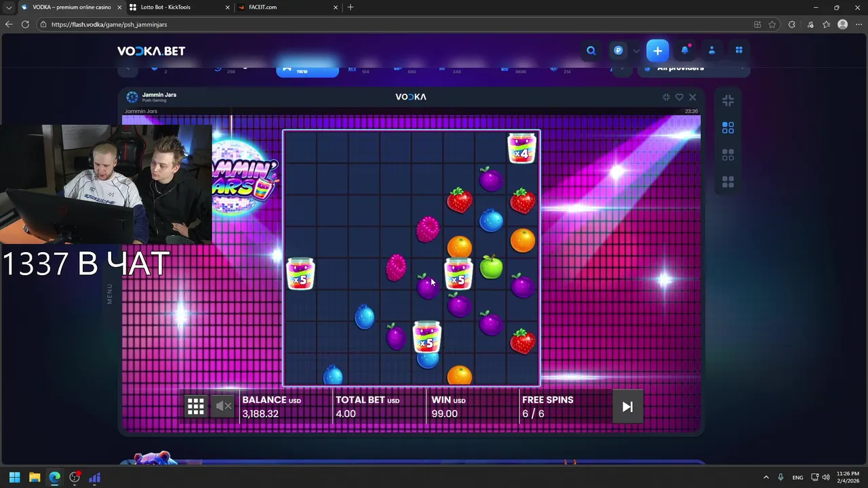Open the user profile icon in site header
This screenshot has height=488, width=868.
click(x=711, y=51)
